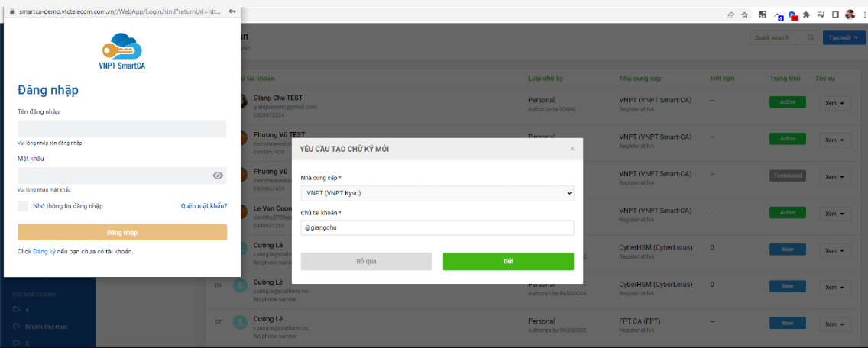
Task: Open Xem dropdown in the Terminated row
Action: [835, 177]
